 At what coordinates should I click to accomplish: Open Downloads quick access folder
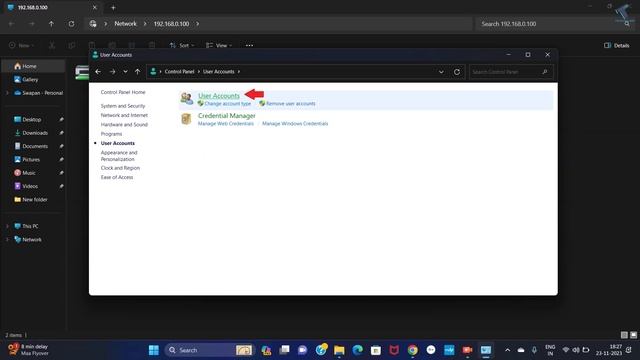(x=35, y=133)
